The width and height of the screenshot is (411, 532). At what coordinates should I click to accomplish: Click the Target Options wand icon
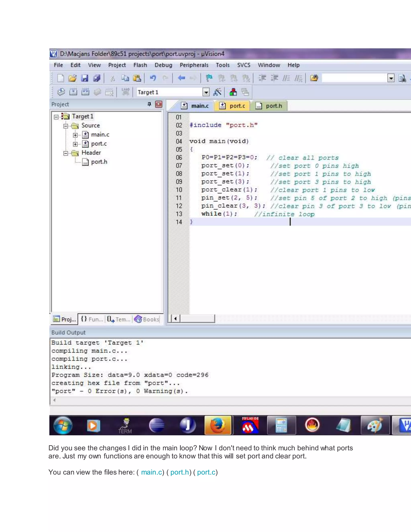[217, 92]
